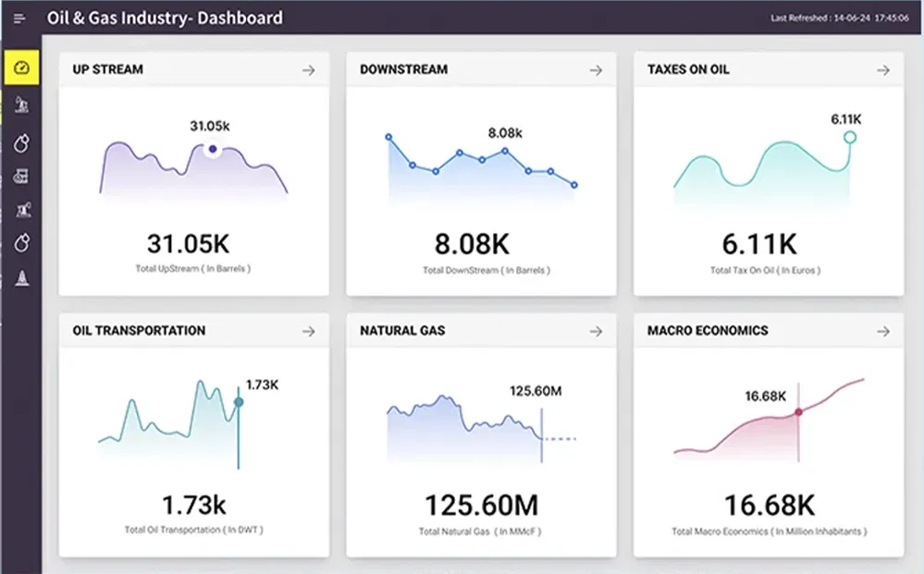
Task: Expand the UP STREAM card arrow
Action: [x=308, y=70]
